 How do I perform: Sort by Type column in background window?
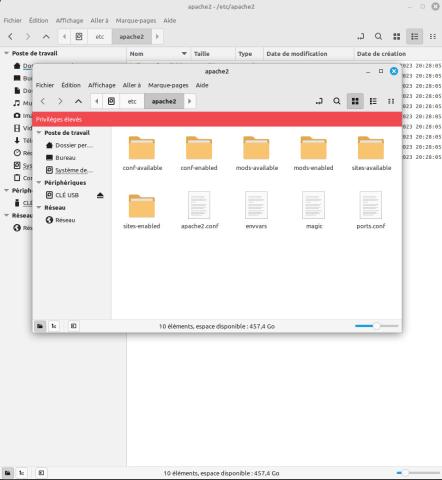pyautogui.click(x=249, y=54)
